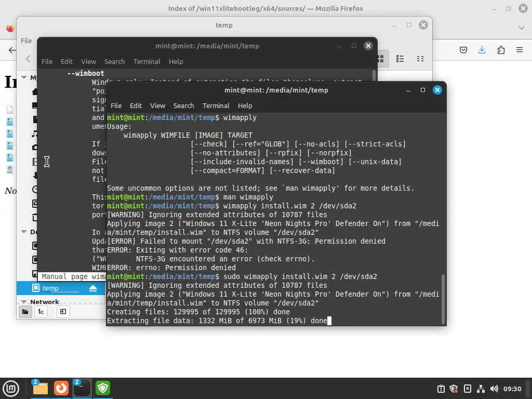Eject the temp volume
Viewport: 532px width, 399px height.
[x=93, y=288]
